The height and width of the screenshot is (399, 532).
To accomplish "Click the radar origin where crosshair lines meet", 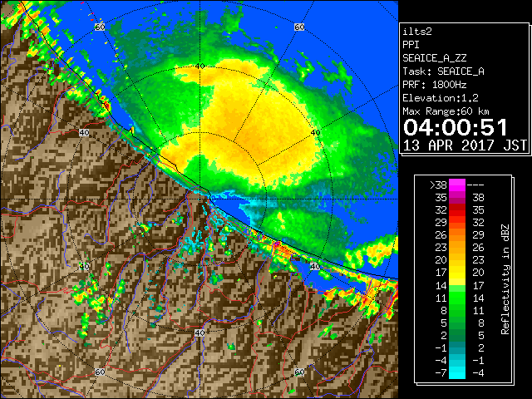I will click(199, 199).
